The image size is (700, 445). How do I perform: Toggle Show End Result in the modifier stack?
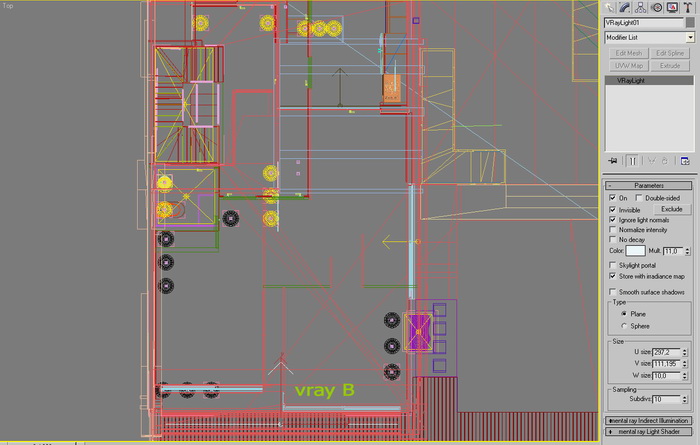(632, 161)
